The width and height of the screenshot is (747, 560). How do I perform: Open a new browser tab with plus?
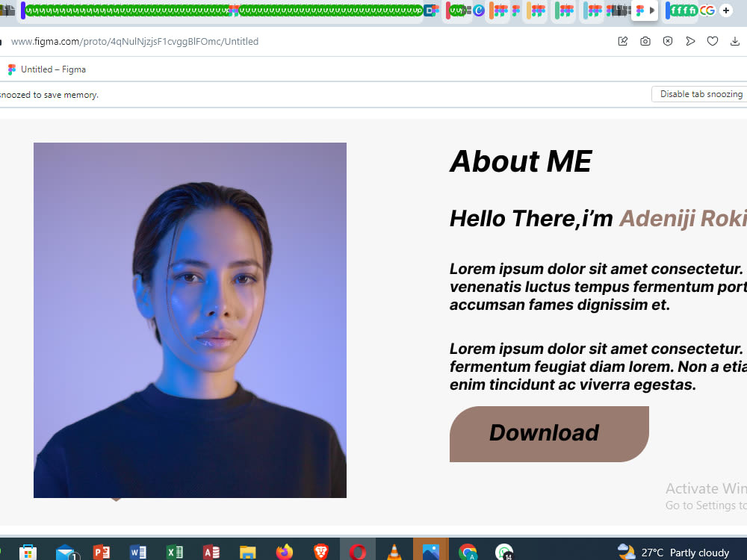click(725, 10)
